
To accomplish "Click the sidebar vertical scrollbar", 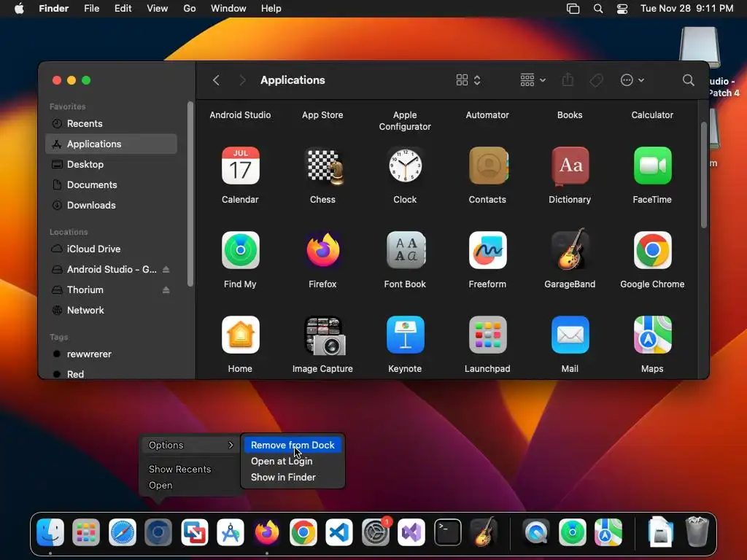I will pos(190,194).
